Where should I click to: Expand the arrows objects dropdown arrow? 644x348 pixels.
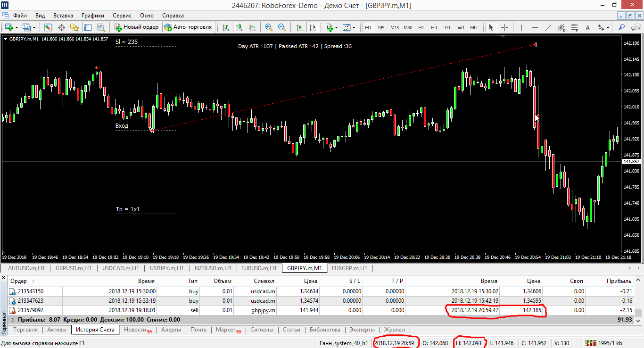point(608,27)
